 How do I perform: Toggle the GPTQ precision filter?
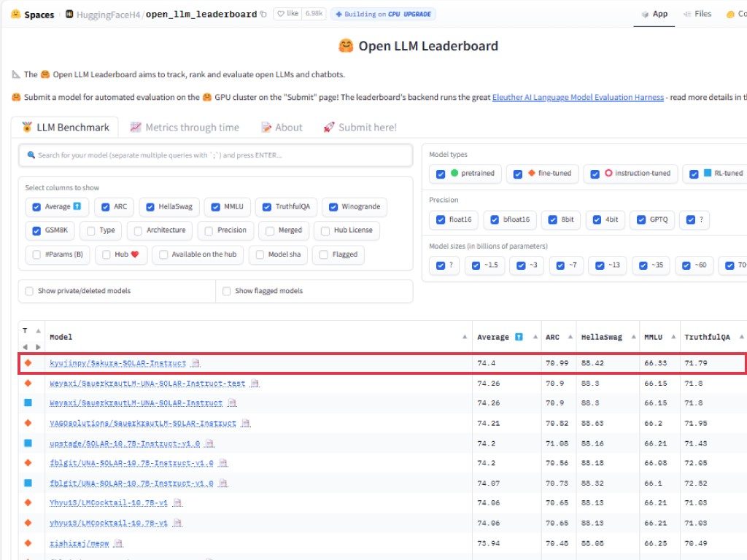point(641,219)
